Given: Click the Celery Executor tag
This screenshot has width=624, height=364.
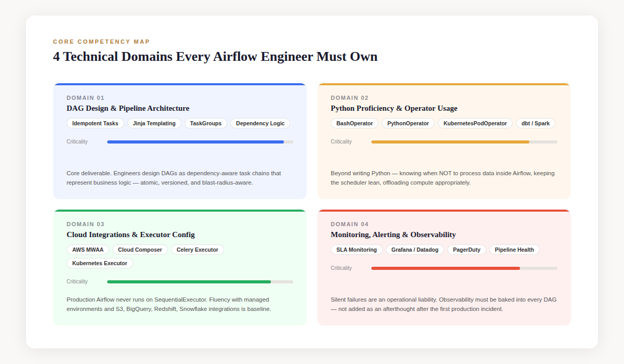Looking at the screenshot, I should (198, 250).
